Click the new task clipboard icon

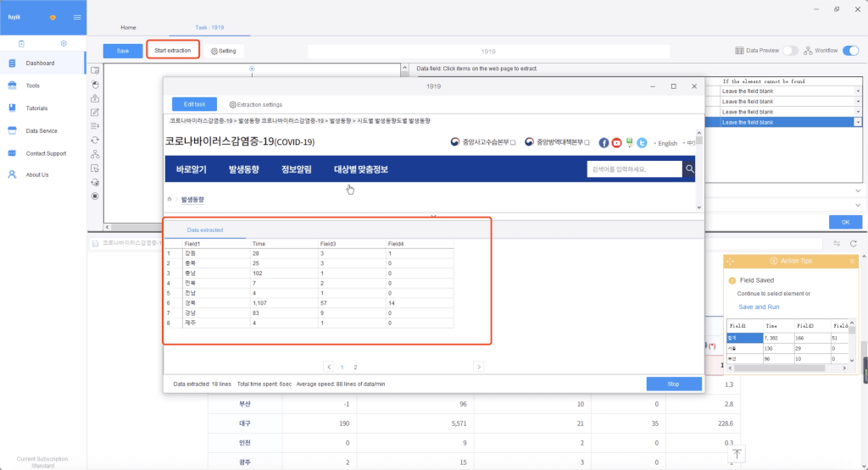tap(21, 44)
